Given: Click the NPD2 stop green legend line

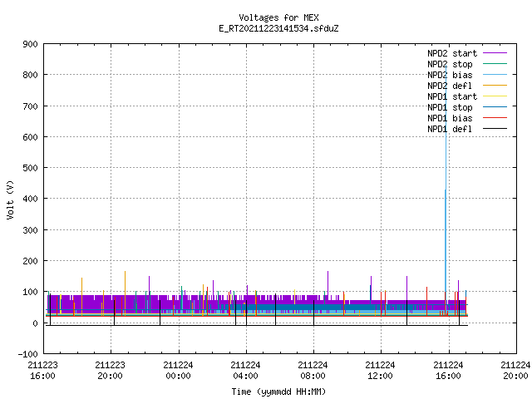Looking at the screenshot, I should 495,64.
